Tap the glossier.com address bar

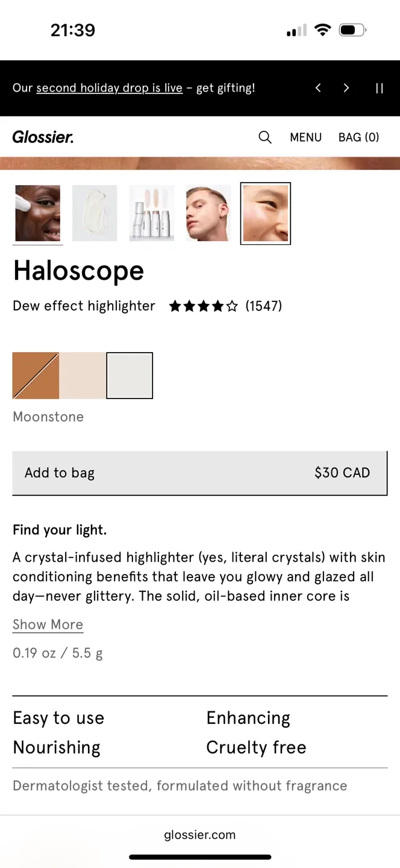[200, 835]
